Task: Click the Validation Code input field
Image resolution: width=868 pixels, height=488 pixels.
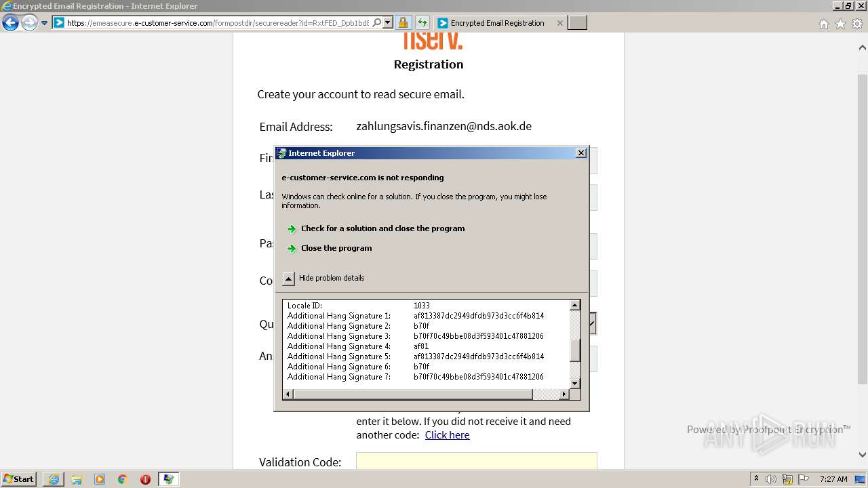Action: [477, 461]
